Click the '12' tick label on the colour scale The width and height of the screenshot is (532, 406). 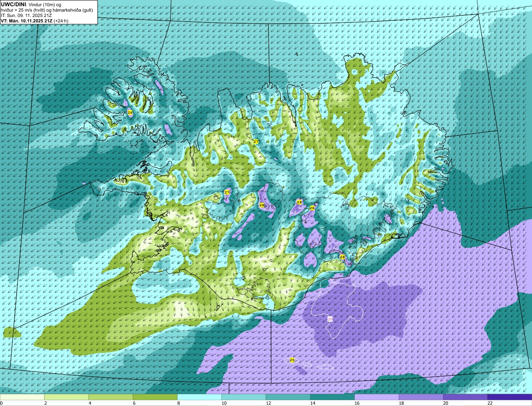(268, 403)
